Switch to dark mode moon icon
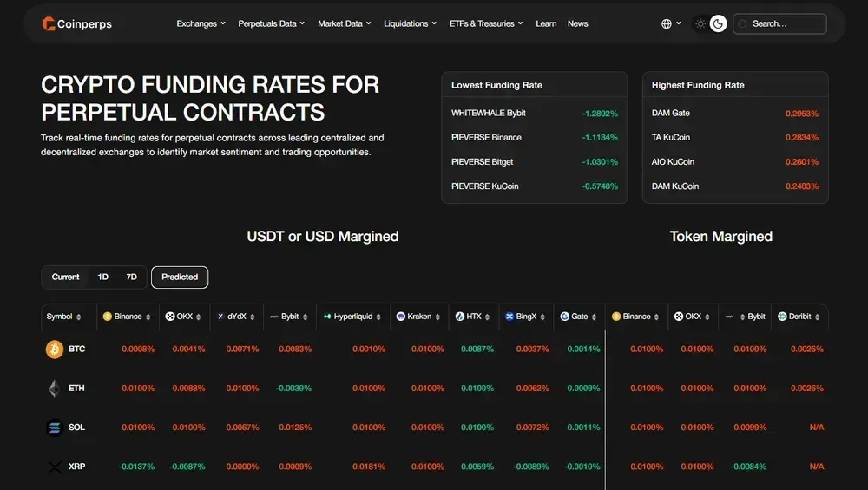The height and width of the screenshot is (490, 868). click(x=718, y=23)
